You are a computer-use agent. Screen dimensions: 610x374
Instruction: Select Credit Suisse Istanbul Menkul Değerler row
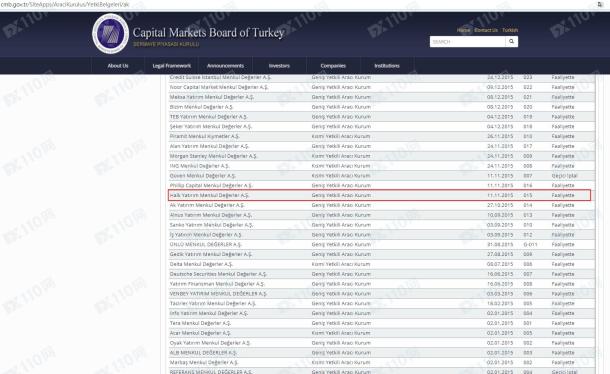(382, 77)
